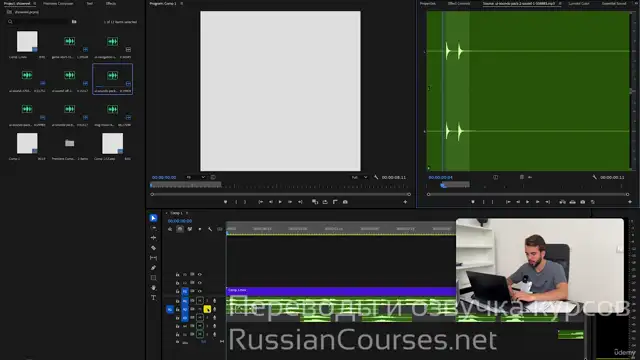Toggle snap magnet in the timeline

(180, 229)
